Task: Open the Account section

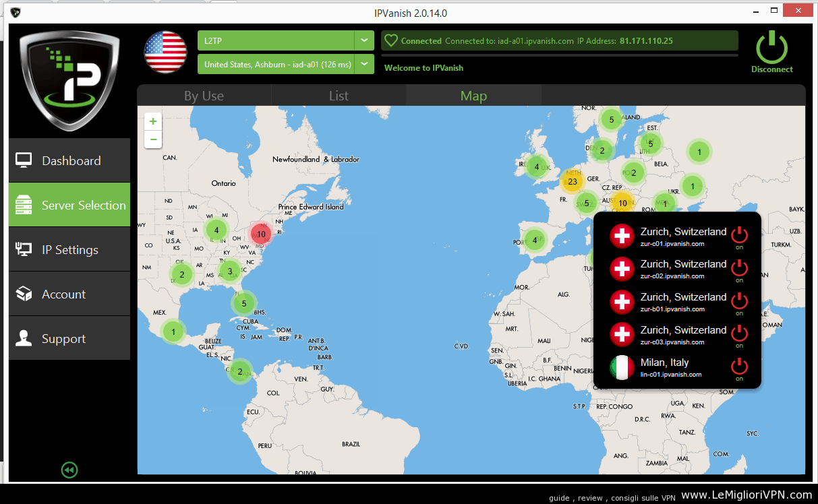Action: pos(69,294)
